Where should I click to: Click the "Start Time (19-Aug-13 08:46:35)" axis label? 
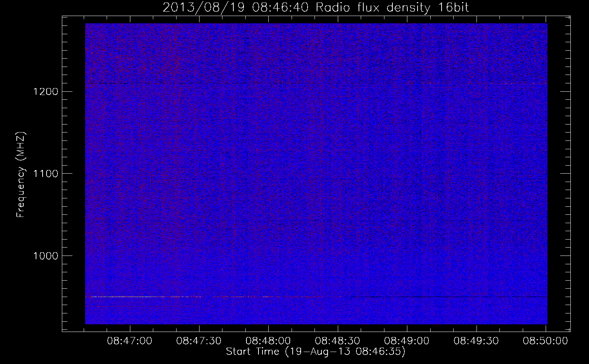(316, 352)
